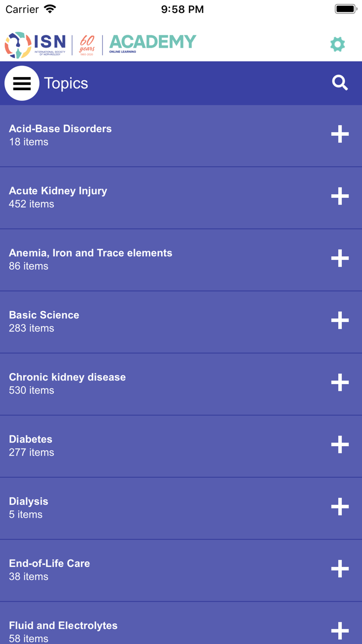The image size is (362, 644).
Task: Open the hamburger menu
Action: (x=22, y=83)
